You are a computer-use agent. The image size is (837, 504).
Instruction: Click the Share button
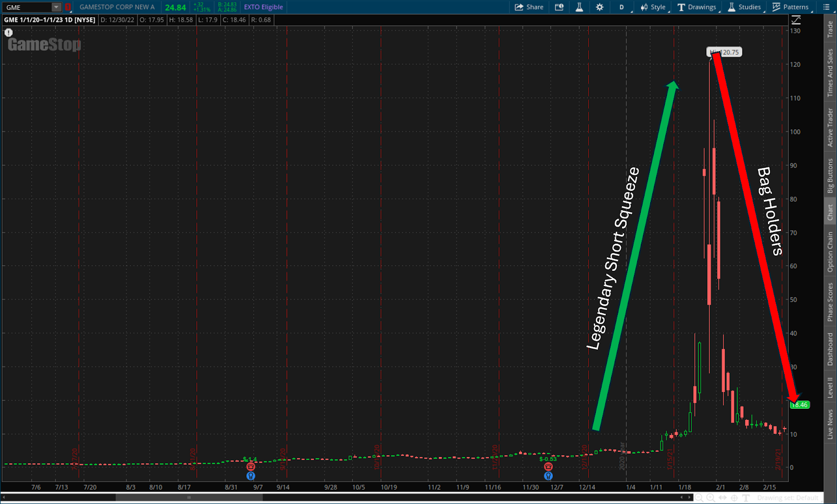click(529, 7)
